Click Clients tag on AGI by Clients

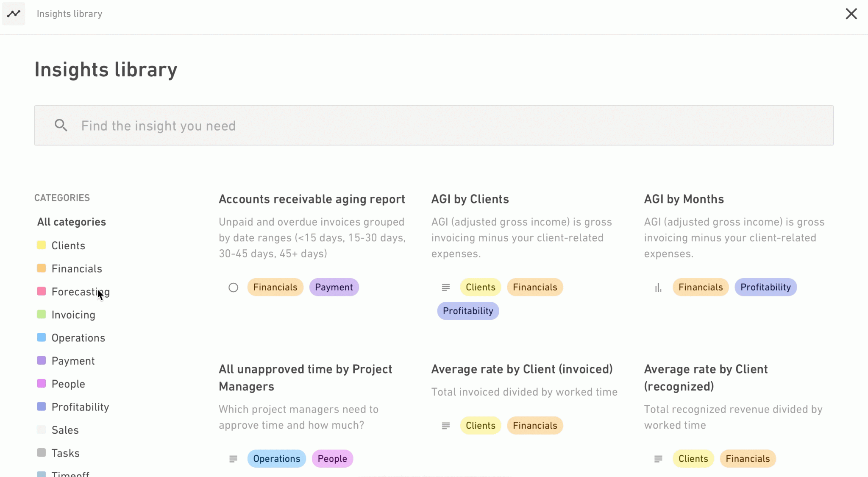click(x=481, y=287)
